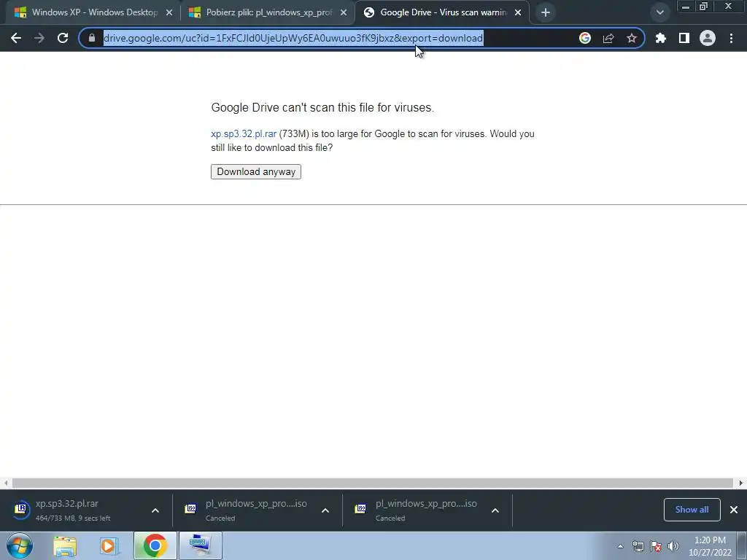Open the Extensions puzzle icon

[x=660, y=38]
